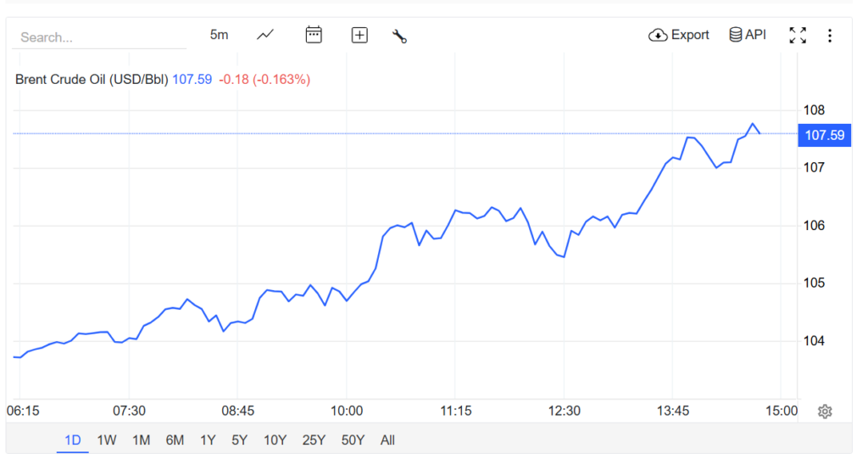The width and height of the screenshot is (868, 465).
Task: Open the API database icon
Action: click(737, 35)
